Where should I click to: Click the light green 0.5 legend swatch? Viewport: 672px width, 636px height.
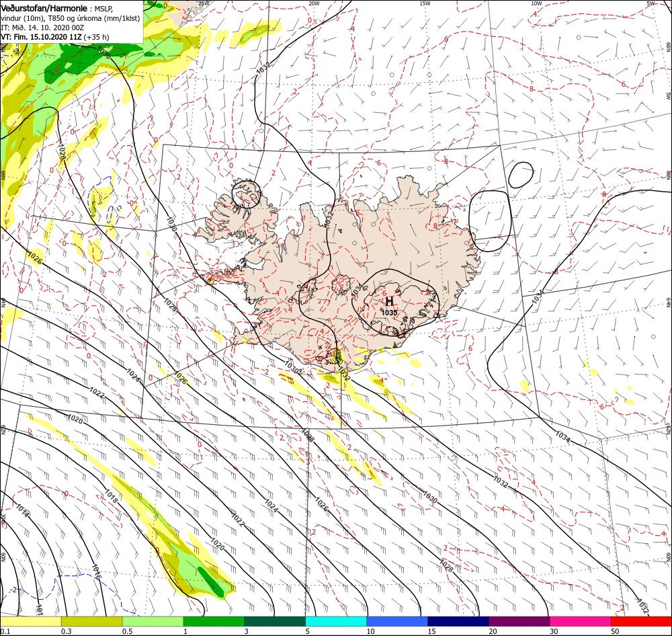pos(153,621)
